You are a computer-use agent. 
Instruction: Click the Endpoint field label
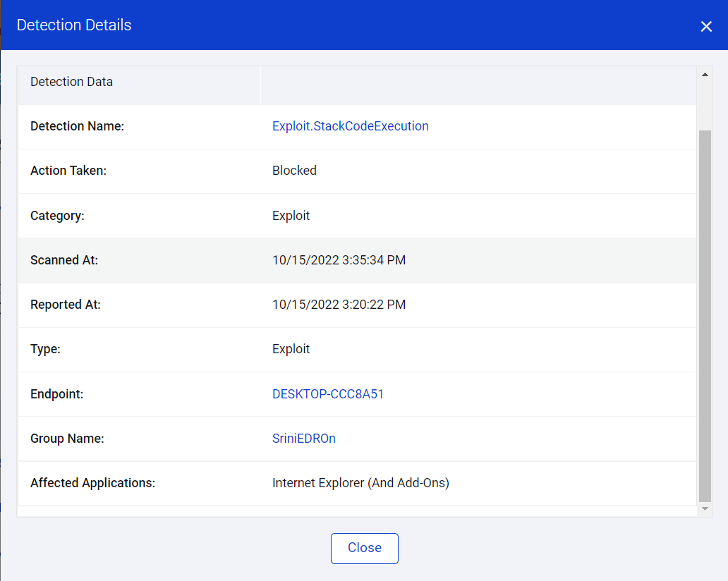point(56,394)
